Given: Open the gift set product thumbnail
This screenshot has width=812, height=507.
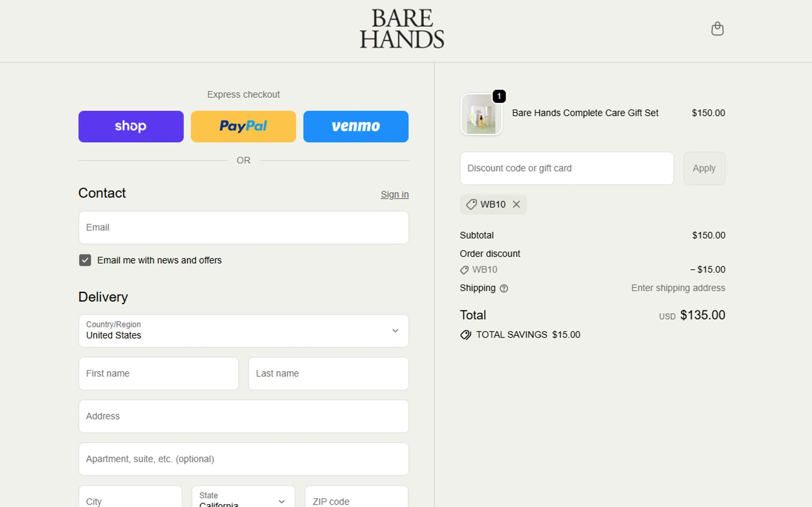Looking at the screenshot, I should (481, 114).
